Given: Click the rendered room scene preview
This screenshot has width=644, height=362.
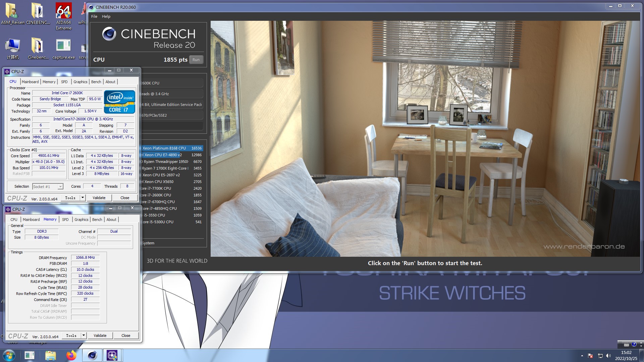Looking at the screenshot, I should pyautogui.click(x=425, y=139).
